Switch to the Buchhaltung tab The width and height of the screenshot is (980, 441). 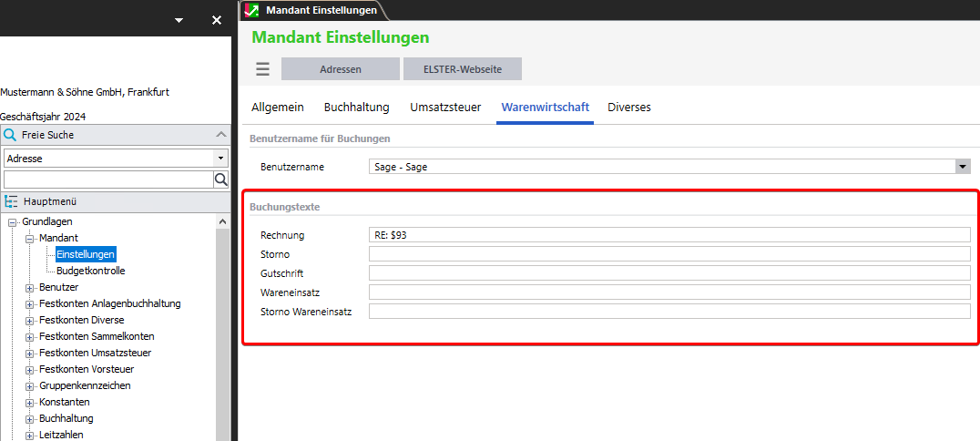coord(356,108)
